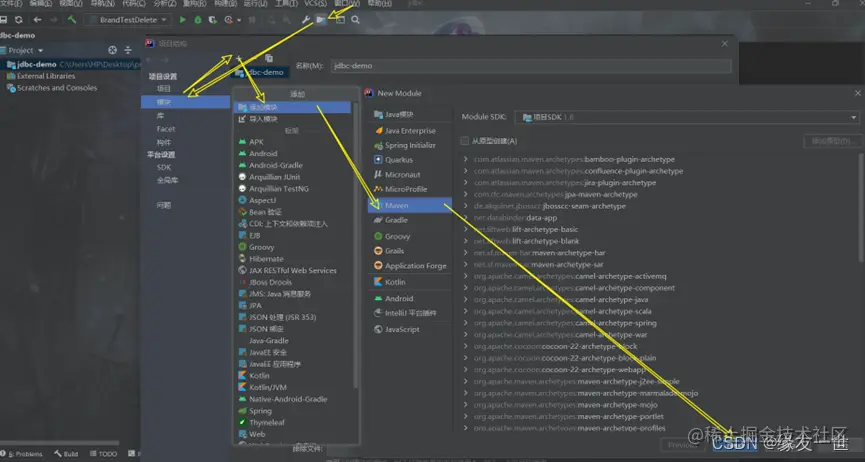Open TODO tool window button
This screenshot has width=865, height=462.
click(104, 454)
